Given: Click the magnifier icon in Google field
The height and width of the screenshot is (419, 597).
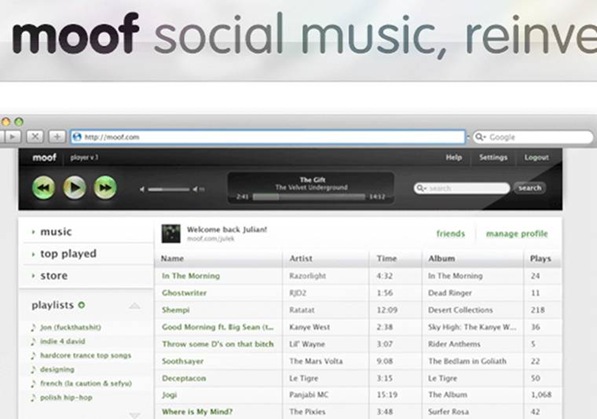Looking at the screenshot, I should tap(480, 137).
